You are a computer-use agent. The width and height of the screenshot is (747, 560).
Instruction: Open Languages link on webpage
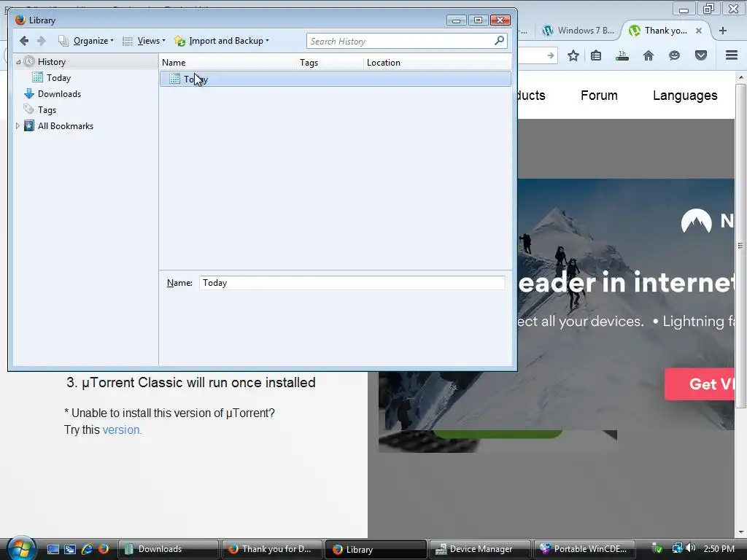(x=685, y=96)
